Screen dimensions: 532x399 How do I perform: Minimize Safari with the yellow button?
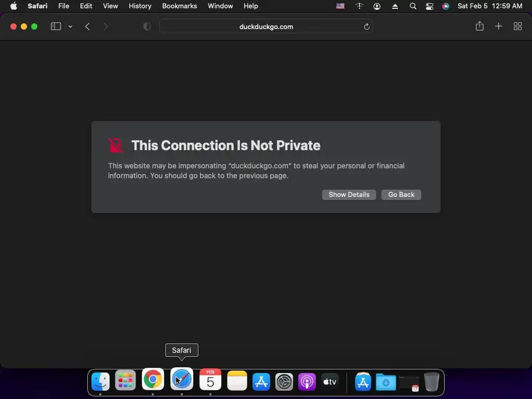[x=24, y=26]
